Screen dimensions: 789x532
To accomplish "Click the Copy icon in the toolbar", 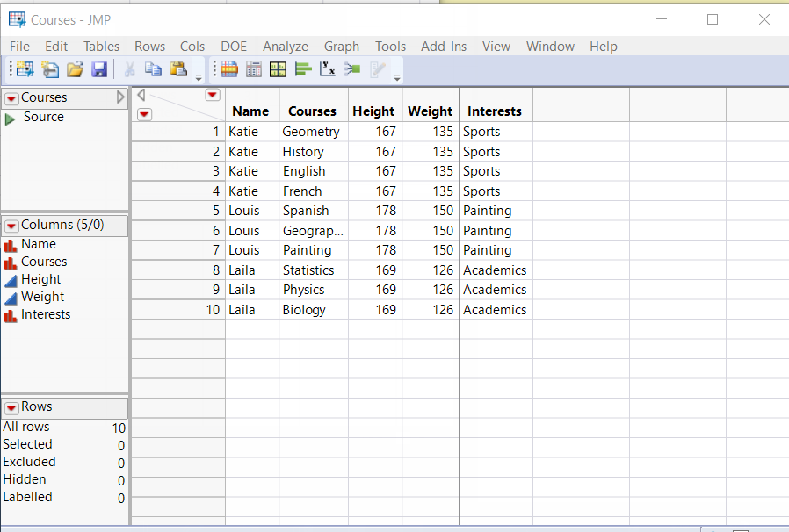I will (153, 69).
